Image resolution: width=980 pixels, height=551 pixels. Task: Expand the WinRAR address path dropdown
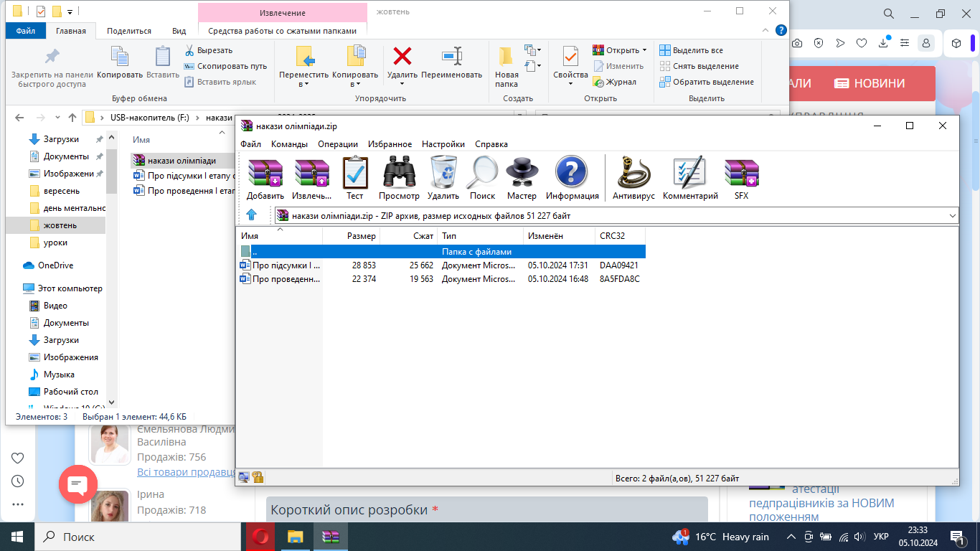[953, 215]
